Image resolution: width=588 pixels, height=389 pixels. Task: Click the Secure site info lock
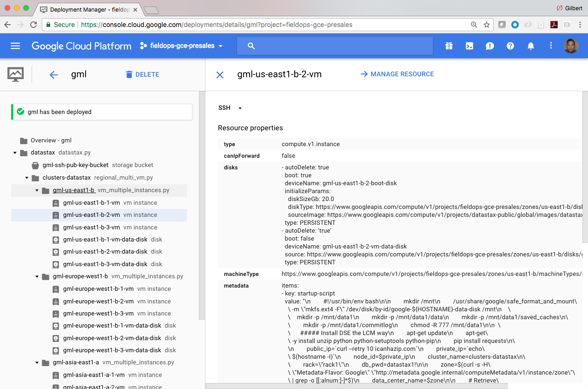point(60,25)
